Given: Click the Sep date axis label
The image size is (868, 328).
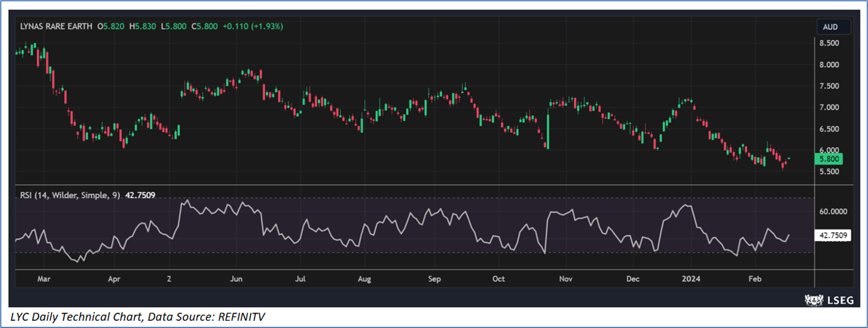Looking at the screenshot, I should coord(434,279).
